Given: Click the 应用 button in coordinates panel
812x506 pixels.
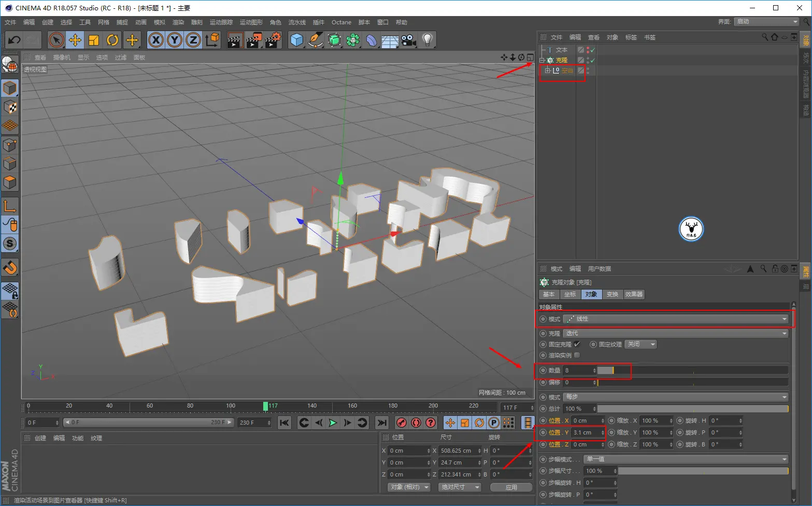Looking at the screenshot, I should click(x=511, y=487).
